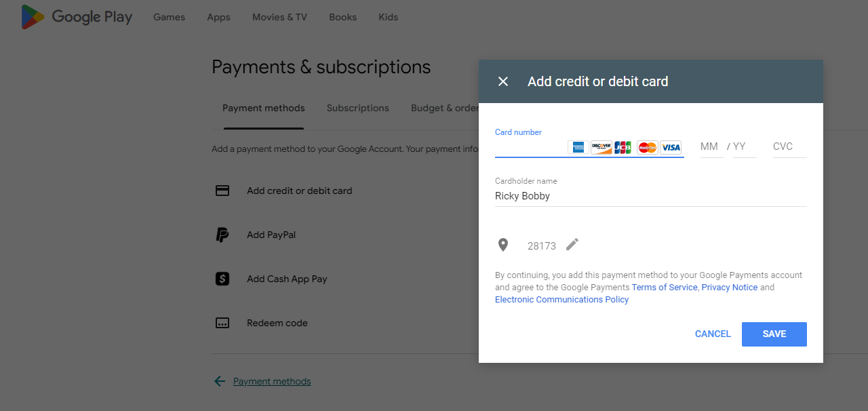The height and width of the screenshot is (411, 868).
Task: Select the Books menu item
Action: pyautogui.click(x=342, y=17)
